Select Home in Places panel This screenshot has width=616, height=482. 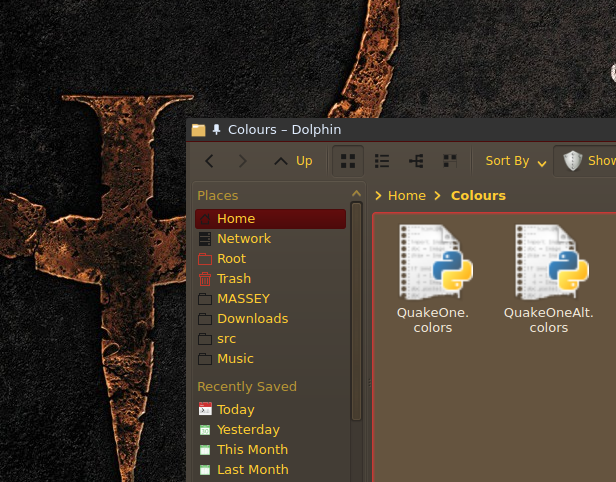(270, 219)
